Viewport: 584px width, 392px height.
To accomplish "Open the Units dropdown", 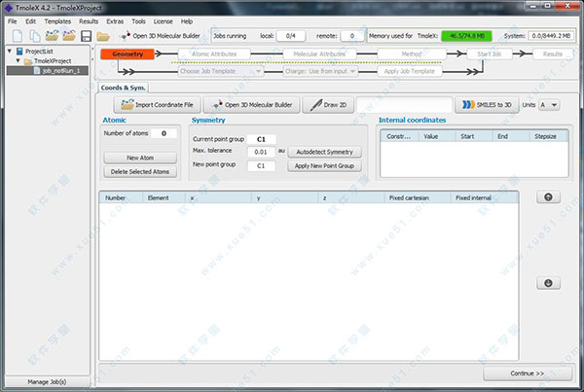I will tap(549, 105).
